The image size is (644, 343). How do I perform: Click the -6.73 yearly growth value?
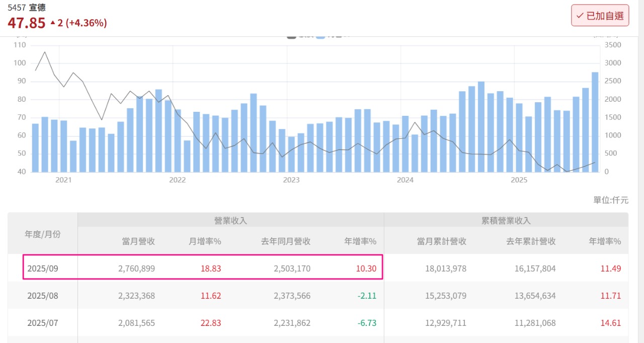(367, 323)
